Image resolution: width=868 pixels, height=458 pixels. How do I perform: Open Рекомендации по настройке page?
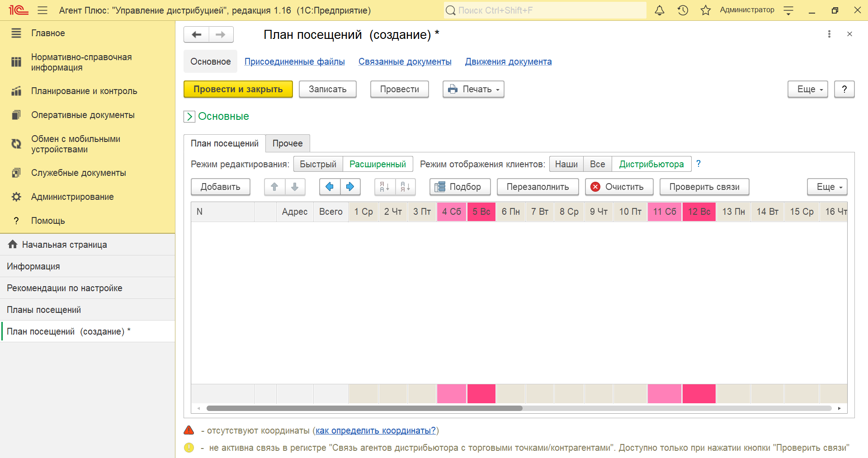point(87,288)
